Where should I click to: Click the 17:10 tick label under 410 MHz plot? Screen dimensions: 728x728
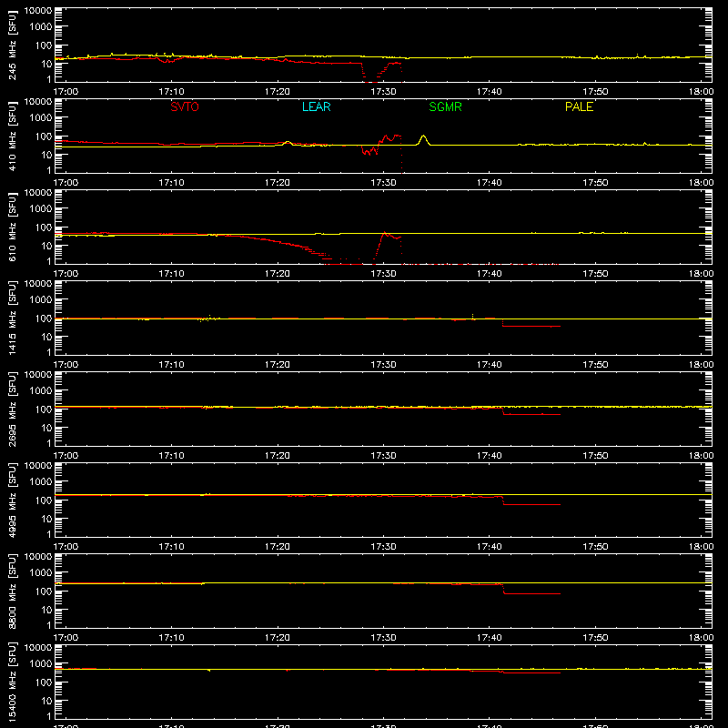pyautogui.click(x=171, y=183)
